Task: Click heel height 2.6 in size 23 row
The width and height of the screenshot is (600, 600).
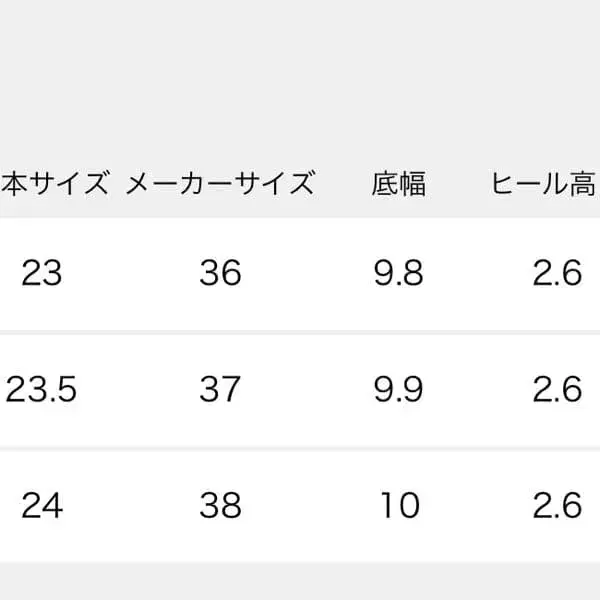Action: click(x=557, y=273)
